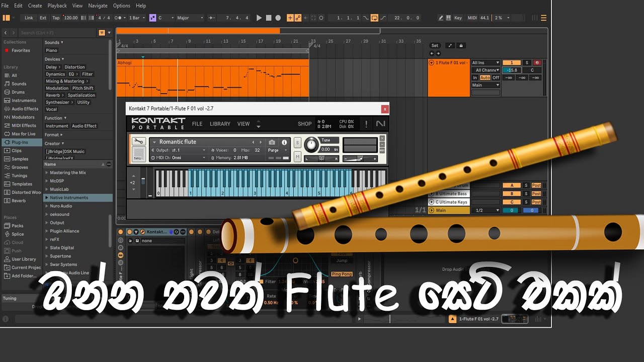Open the Navigate menu
Image resolution: width=644 pixels, height=362 pixels.
[98, 6]
